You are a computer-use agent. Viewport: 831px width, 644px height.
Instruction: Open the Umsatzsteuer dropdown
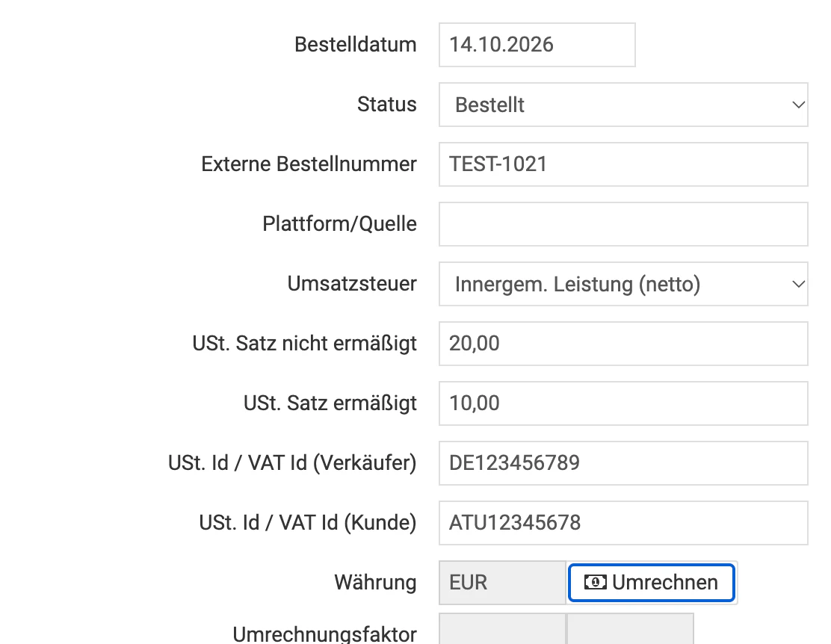tap(623, 284)
